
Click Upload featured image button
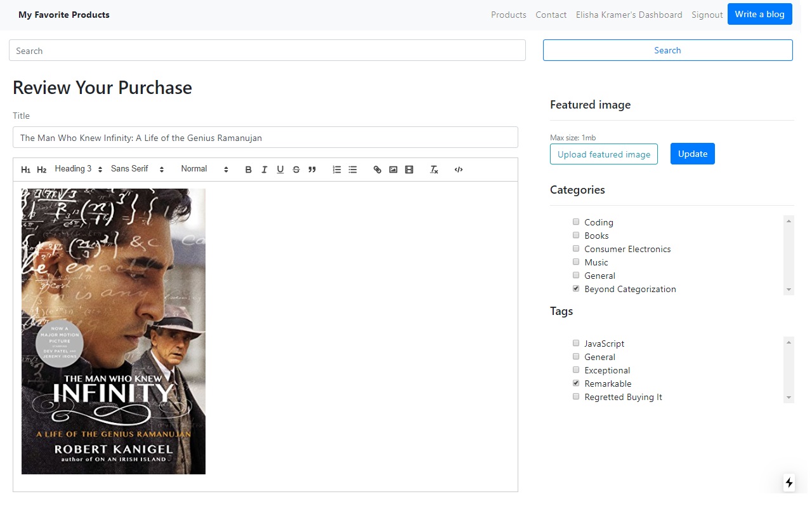[604, 154]
